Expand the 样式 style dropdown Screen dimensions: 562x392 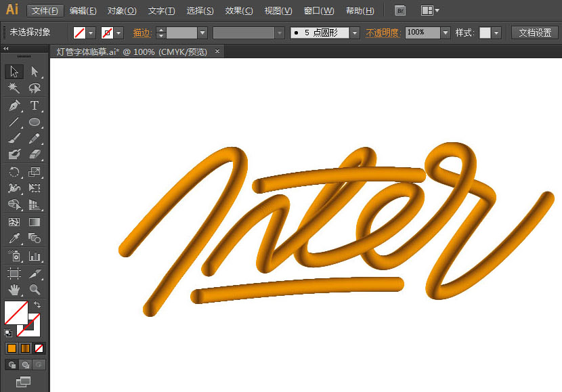[x=496, y=32]
